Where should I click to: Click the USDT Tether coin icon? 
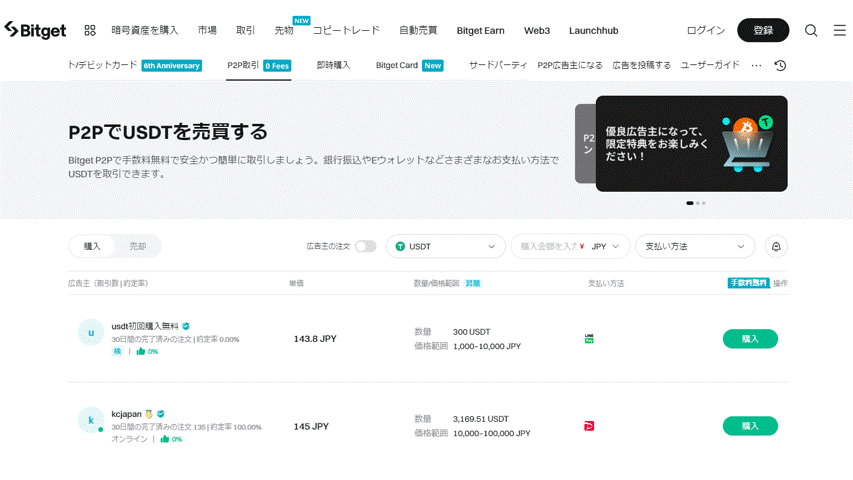400,247
